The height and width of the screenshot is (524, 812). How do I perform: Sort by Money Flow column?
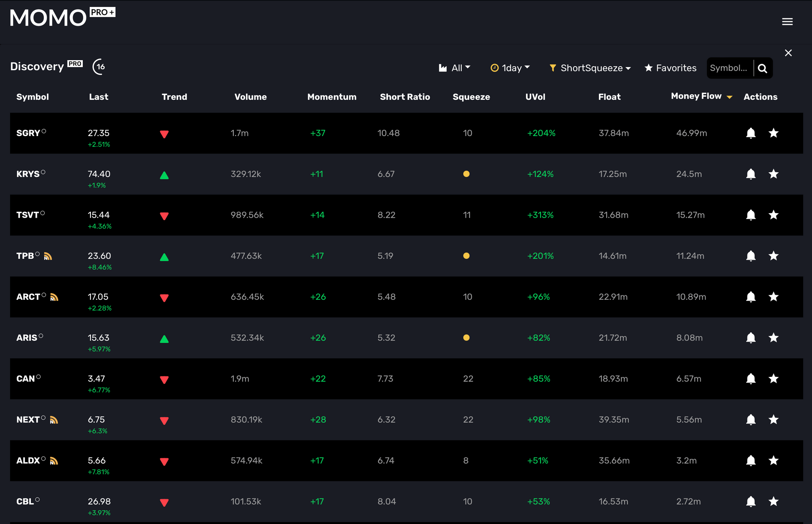(x=696, y=96)
